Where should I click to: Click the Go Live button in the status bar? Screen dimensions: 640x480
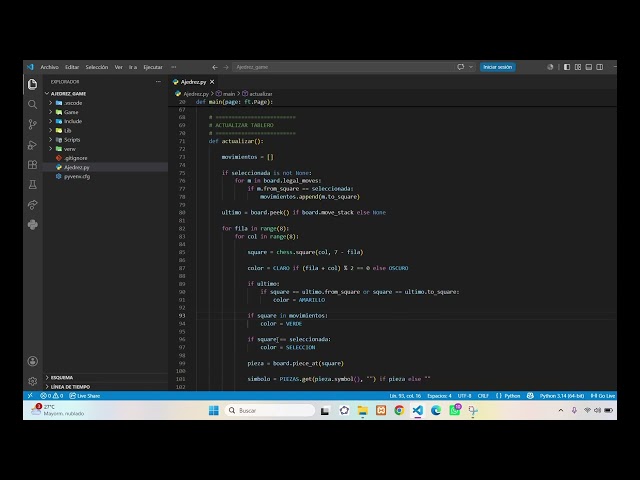602,396
